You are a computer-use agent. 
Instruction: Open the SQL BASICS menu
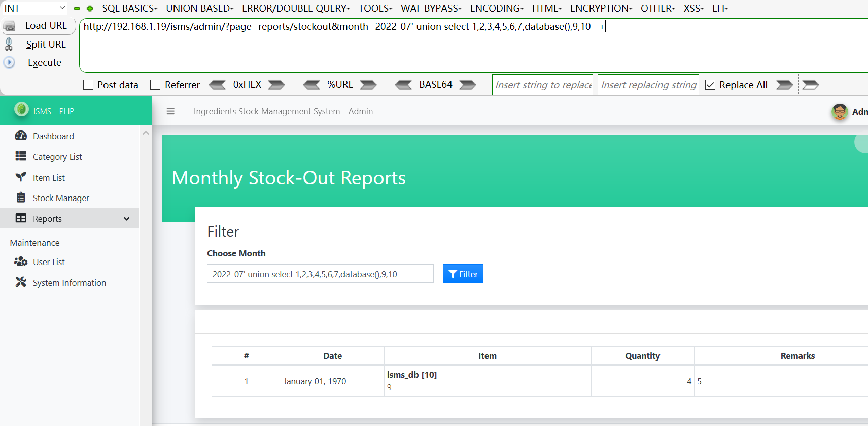coord(130,8)
